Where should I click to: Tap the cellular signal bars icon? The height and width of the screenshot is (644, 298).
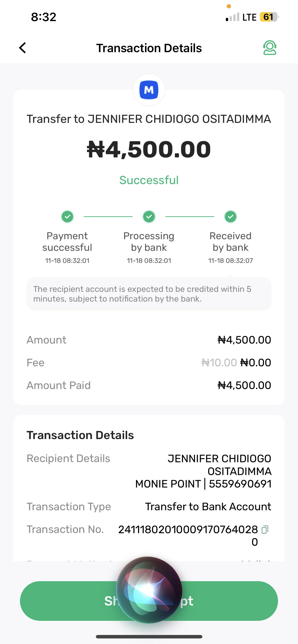point(233,17)
